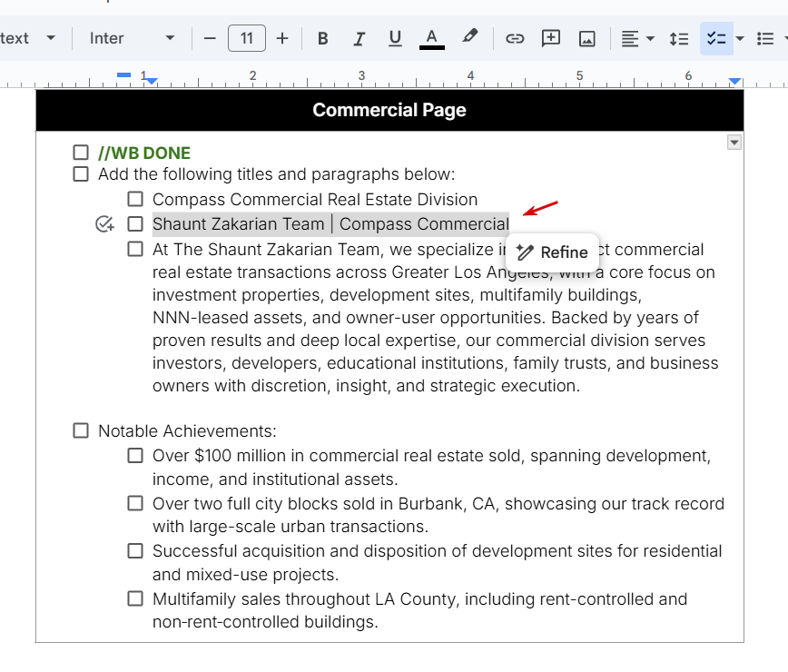Open the checklist options dropdown arrow

[x=740, y=39]
